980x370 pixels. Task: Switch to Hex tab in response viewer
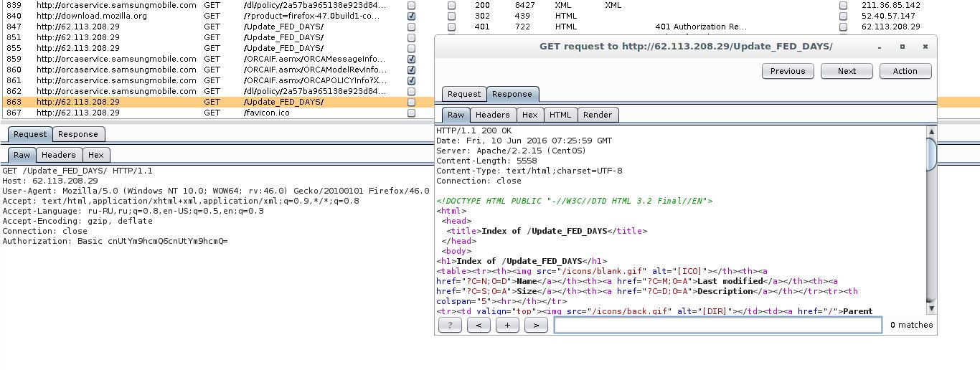click(x=529, y=115)
